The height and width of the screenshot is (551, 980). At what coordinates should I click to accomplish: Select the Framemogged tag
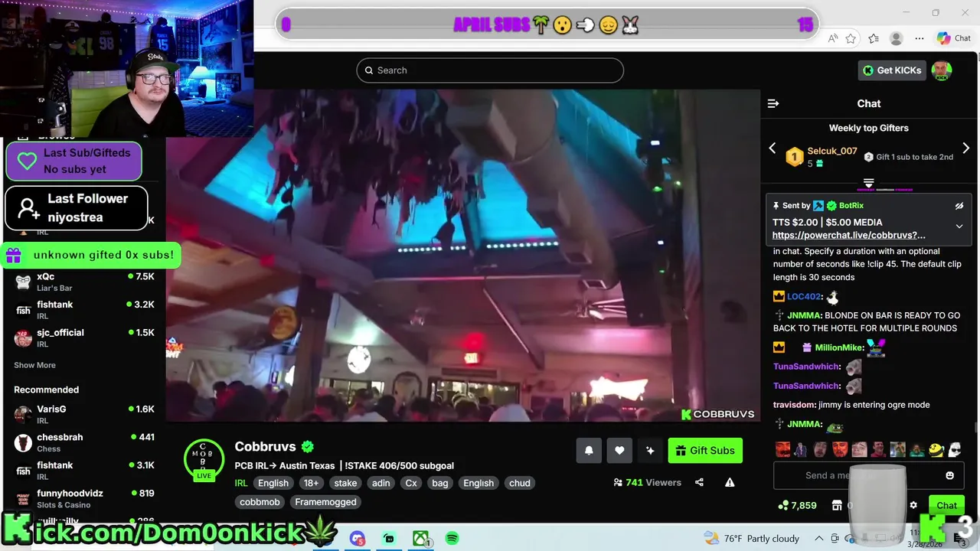[325, 502]
